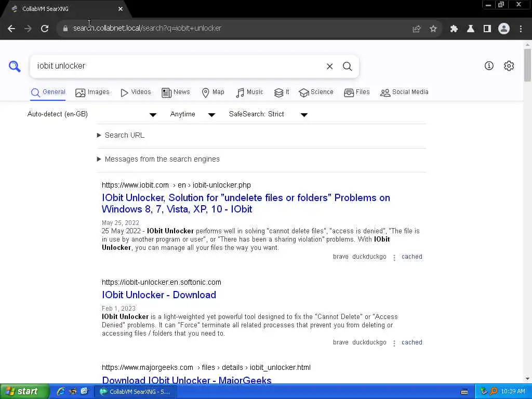
Task: Open Download IObit Unlocker - MajorGeeks link
Action: (x=187, y=380)
